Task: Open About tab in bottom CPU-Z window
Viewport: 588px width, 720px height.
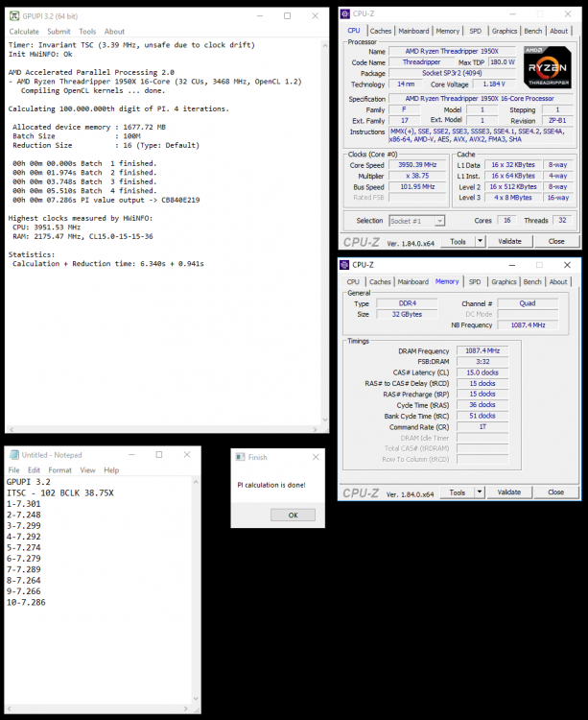Action: pos(557,281)
